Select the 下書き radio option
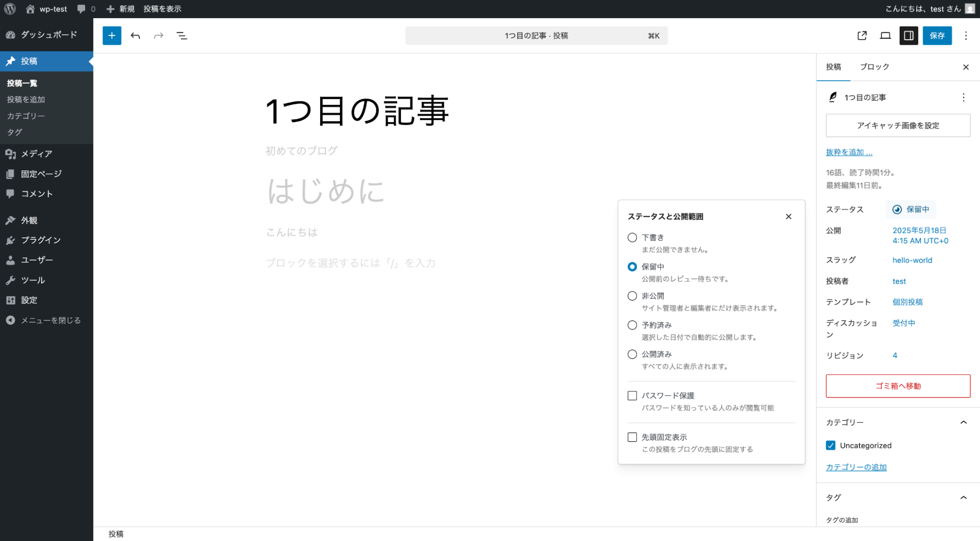The height and width of the screenshot is (541, 980). [x=632, y=237]
